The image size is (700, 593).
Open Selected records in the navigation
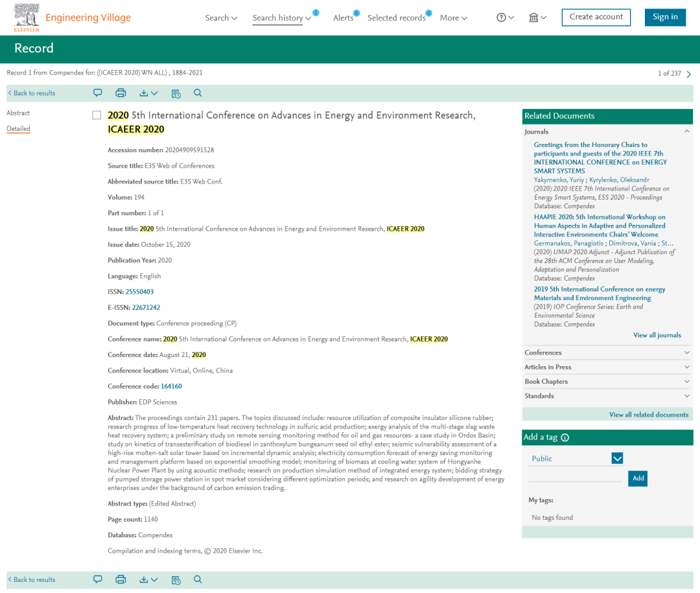[x=397, y=18]
